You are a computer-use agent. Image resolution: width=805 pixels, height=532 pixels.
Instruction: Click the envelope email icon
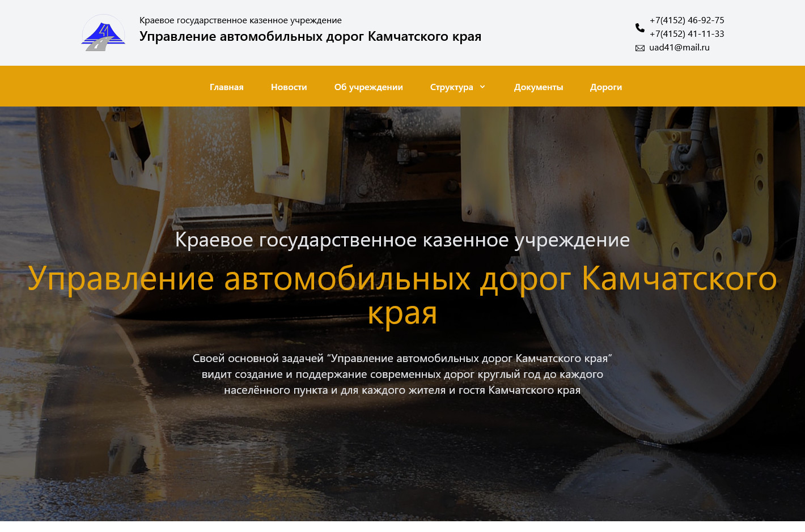640,48
